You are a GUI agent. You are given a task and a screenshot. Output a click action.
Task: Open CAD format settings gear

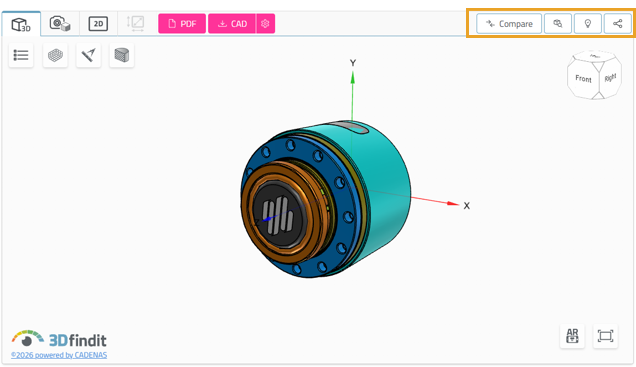pos(265,24)
